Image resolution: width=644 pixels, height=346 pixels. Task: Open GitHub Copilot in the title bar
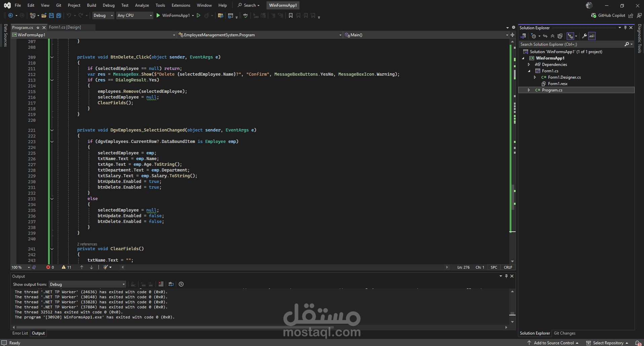608,15
